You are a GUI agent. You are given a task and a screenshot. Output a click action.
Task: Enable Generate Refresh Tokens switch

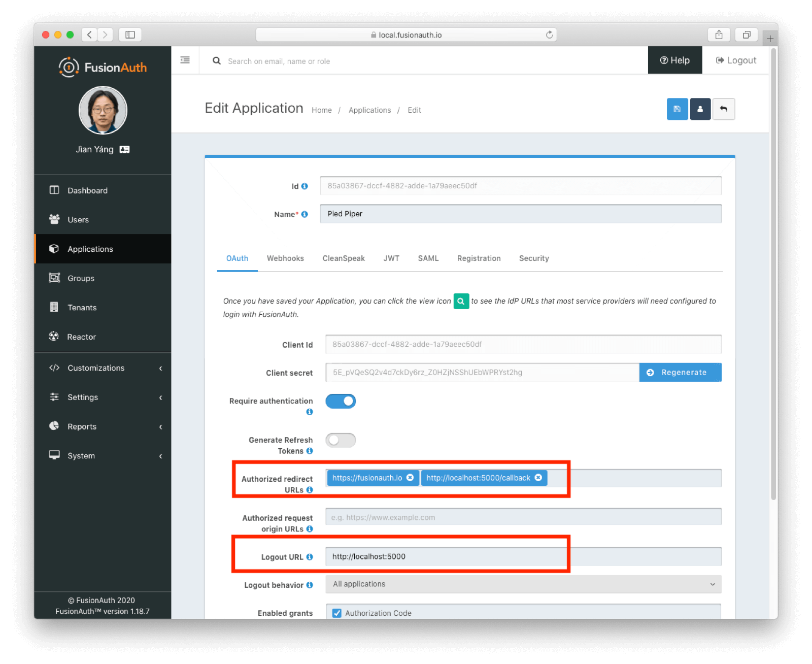tap(341, 440)
